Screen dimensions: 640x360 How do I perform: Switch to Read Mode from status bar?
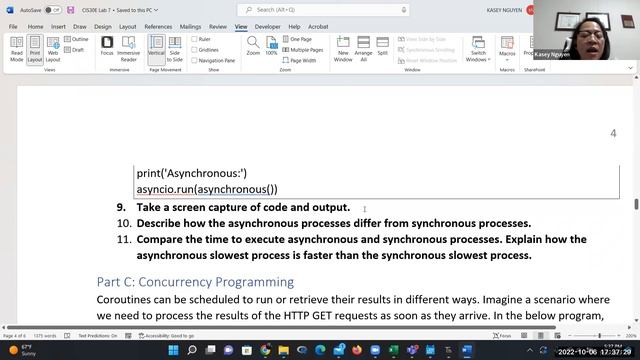524,336
